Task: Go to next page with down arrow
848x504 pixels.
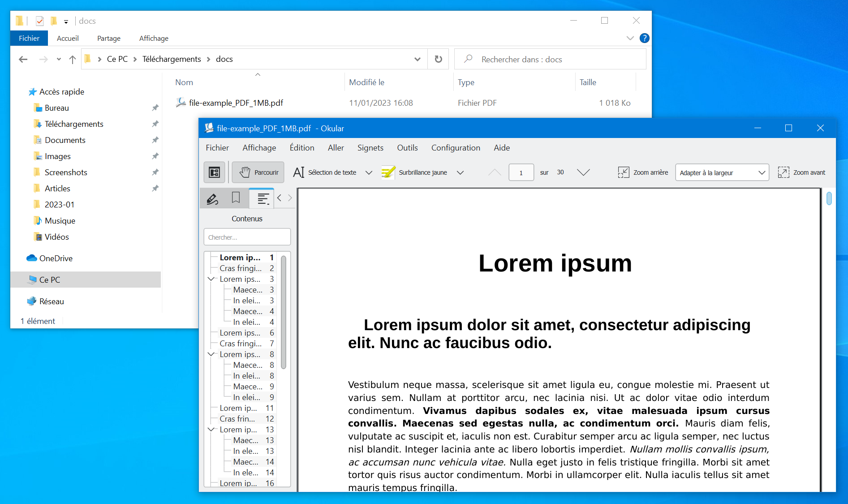Action: (583, 172)
